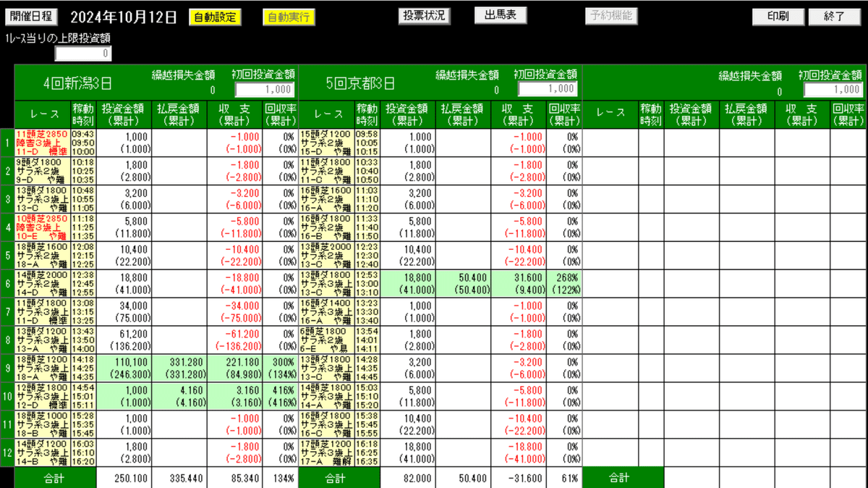868x488 pixels.
Task: Select Niigata race 4 cell 10頭芝2850 障害3歳上
Action: coord(42,226)
